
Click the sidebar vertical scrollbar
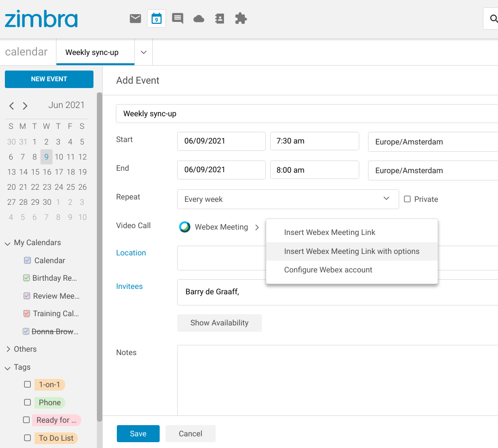click(x=99, y=257)
